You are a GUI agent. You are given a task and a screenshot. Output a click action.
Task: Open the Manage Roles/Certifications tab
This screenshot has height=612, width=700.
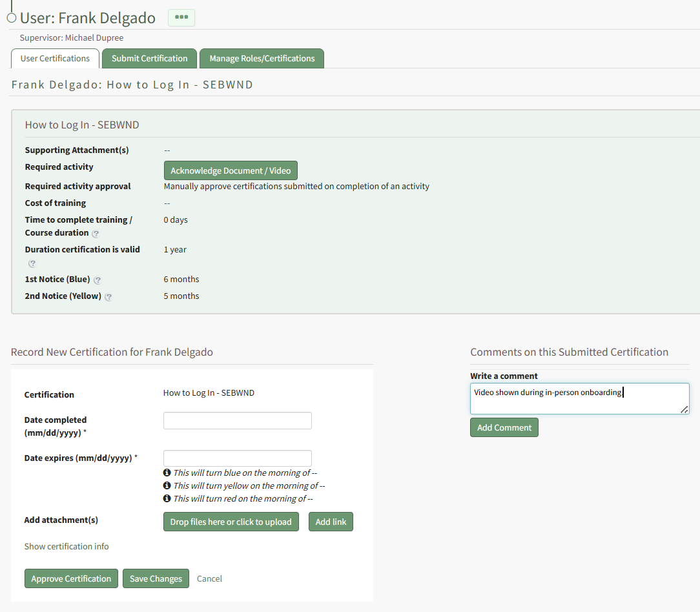pos(262,58)
